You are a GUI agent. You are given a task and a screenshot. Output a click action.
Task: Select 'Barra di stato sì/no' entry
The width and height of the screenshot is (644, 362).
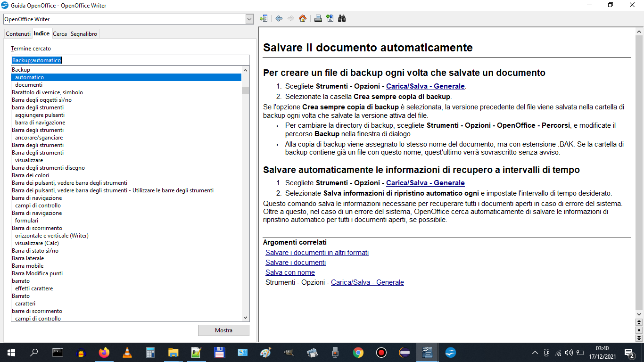click(x=126, y=251)
